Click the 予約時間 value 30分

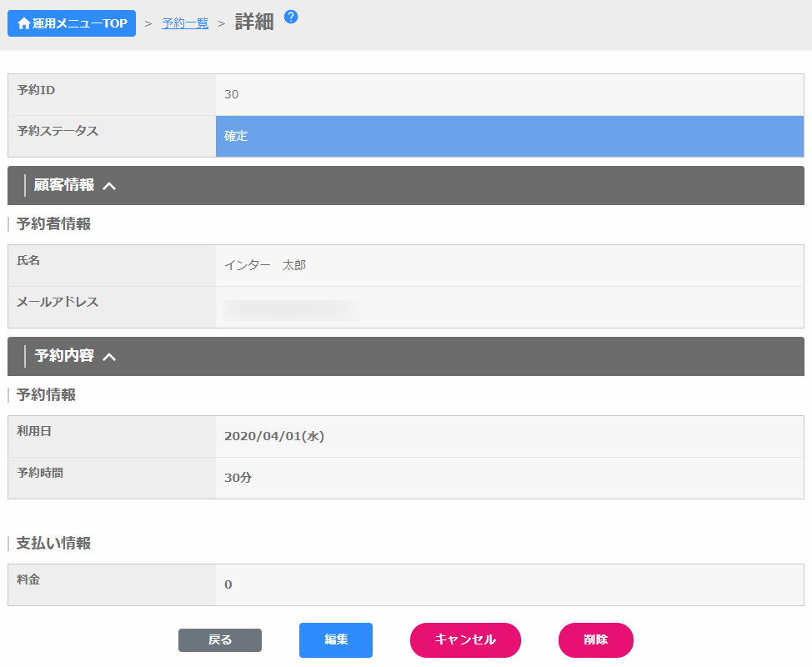(x=238, y=478)
